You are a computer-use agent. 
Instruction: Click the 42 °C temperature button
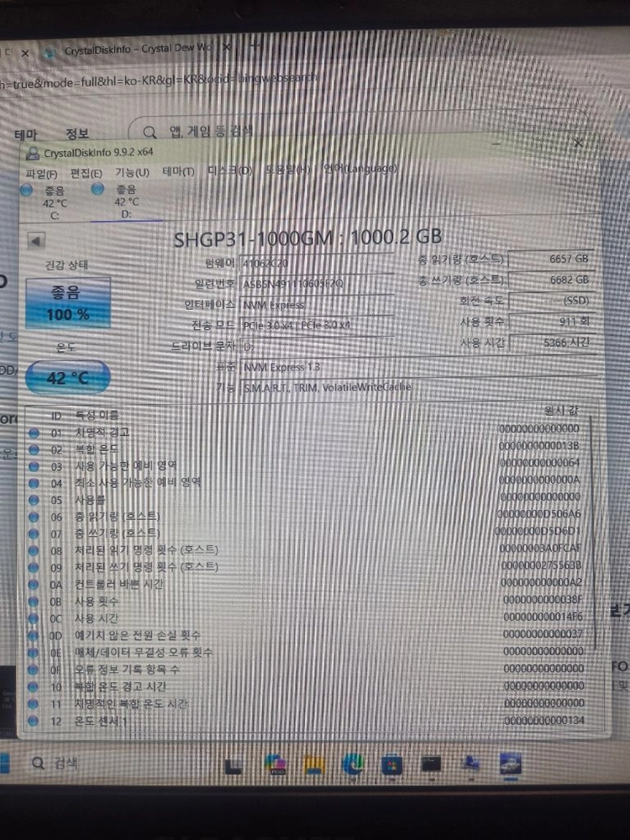(67, 378)
